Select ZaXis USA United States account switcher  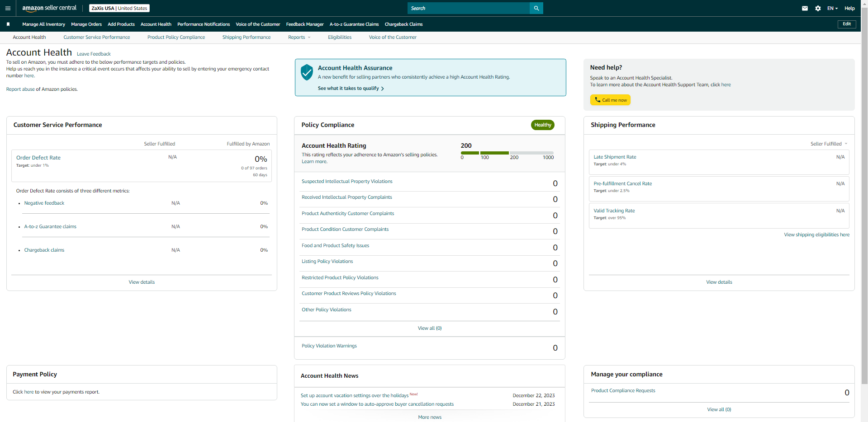pyautogui.click(x=119, y=8)
